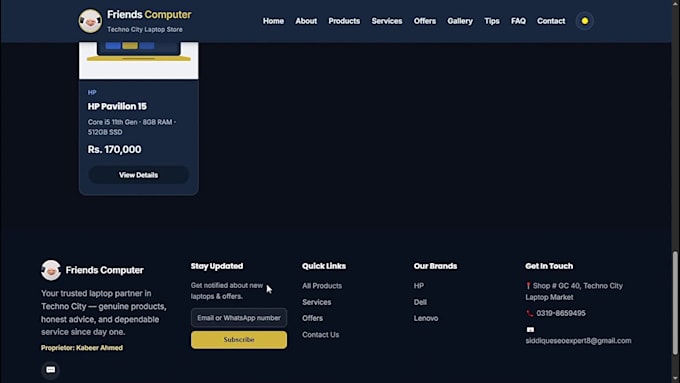Click the Core i5 11th Gen specs text

pyautogui.click(x=132, y=127)
